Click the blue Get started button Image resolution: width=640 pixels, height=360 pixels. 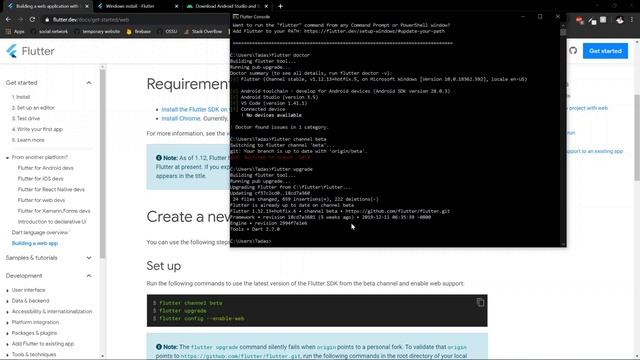click(605, 51)
